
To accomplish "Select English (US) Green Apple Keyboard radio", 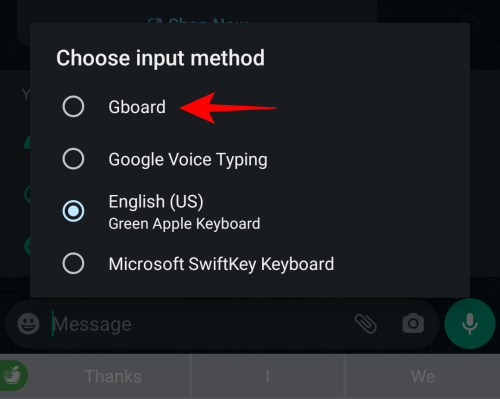I will (73, 211).
